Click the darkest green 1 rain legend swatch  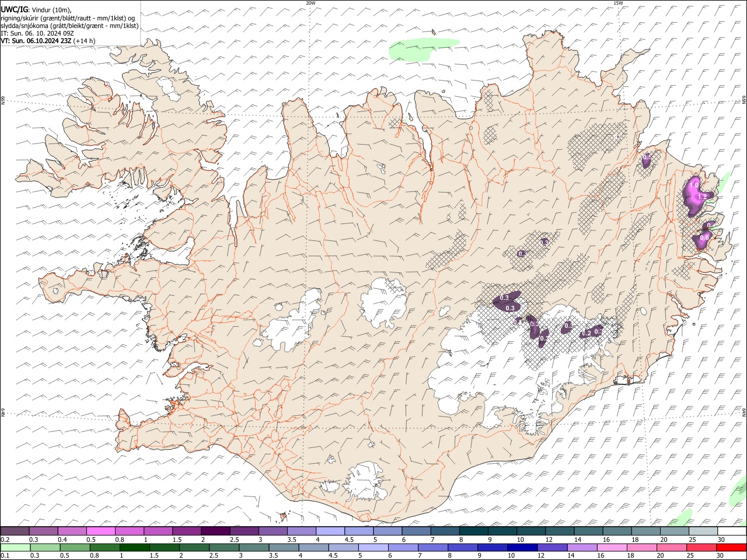(135, 547)
